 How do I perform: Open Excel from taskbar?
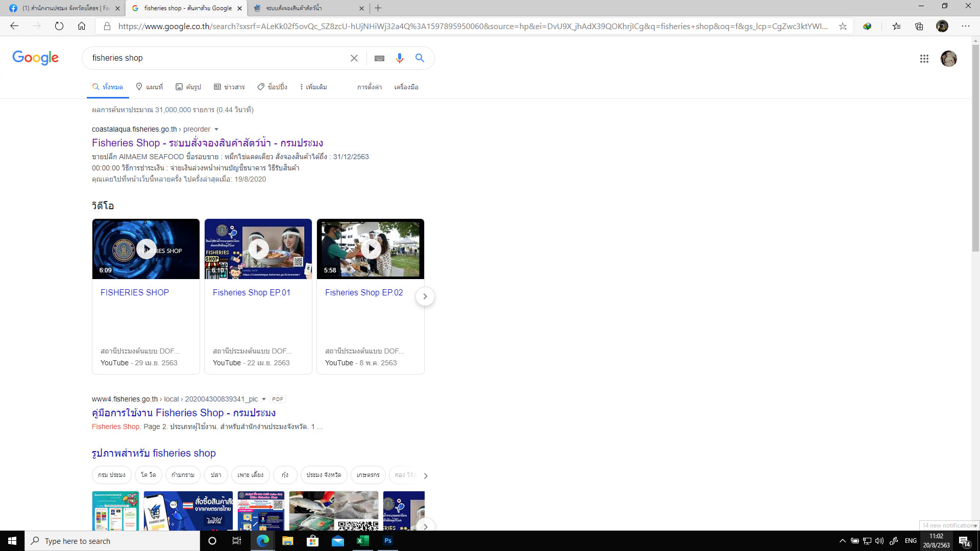pos(363,541)
